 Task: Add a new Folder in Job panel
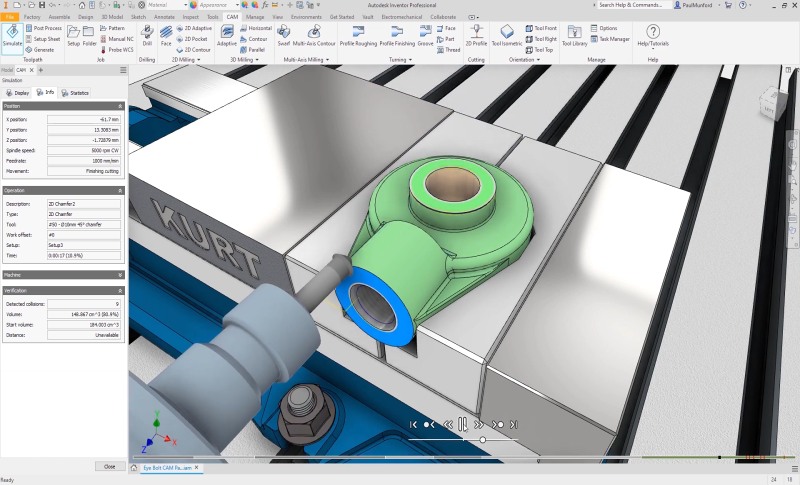coord(89,36)
